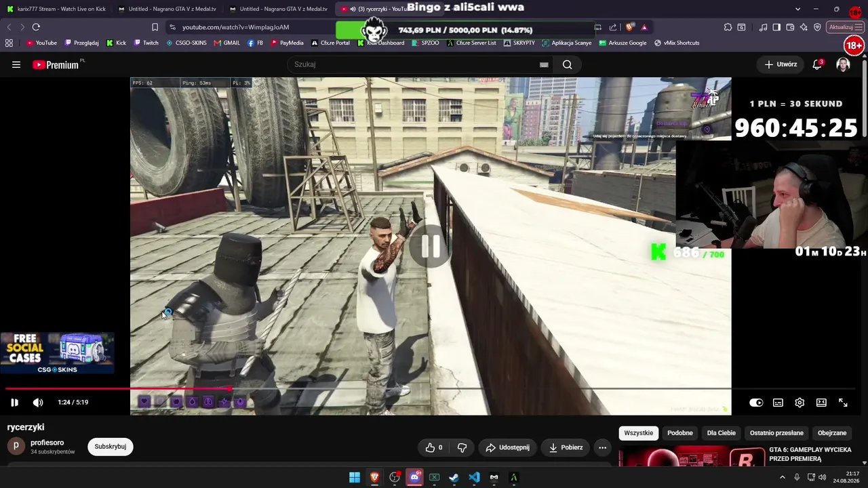Go back in browser history

pos(9,27)
